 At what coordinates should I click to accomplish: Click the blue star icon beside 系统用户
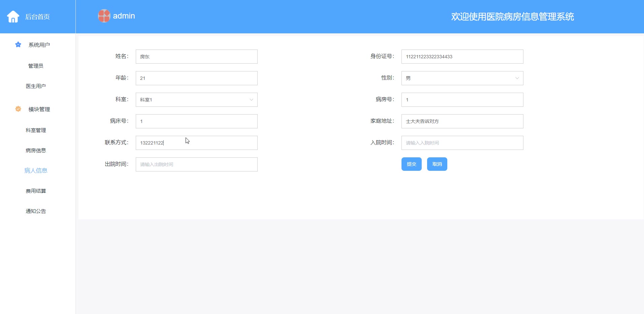tap(18, 44)
